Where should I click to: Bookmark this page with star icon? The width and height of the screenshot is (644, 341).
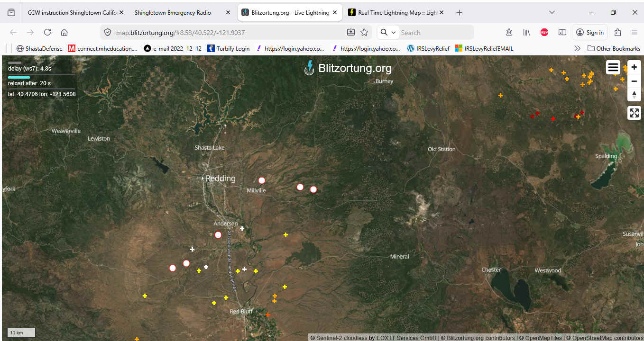click(x=364, y=32)
